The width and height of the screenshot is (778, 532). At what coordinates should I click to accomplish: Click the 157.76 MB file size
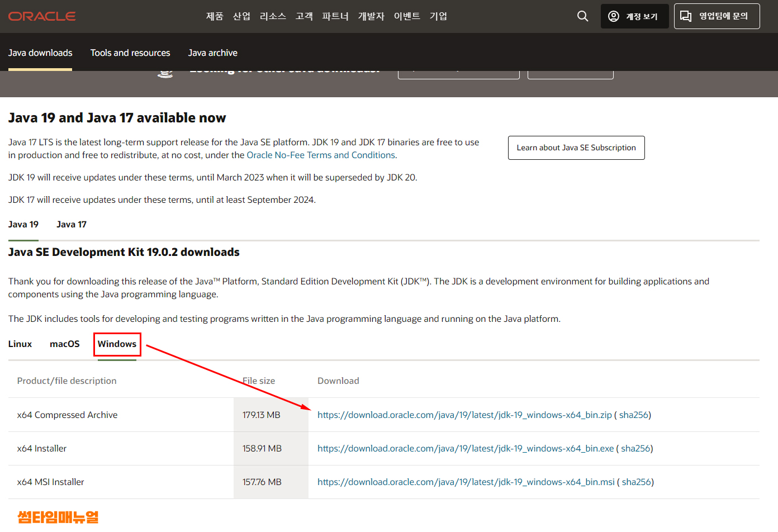[x=262, y=482]
